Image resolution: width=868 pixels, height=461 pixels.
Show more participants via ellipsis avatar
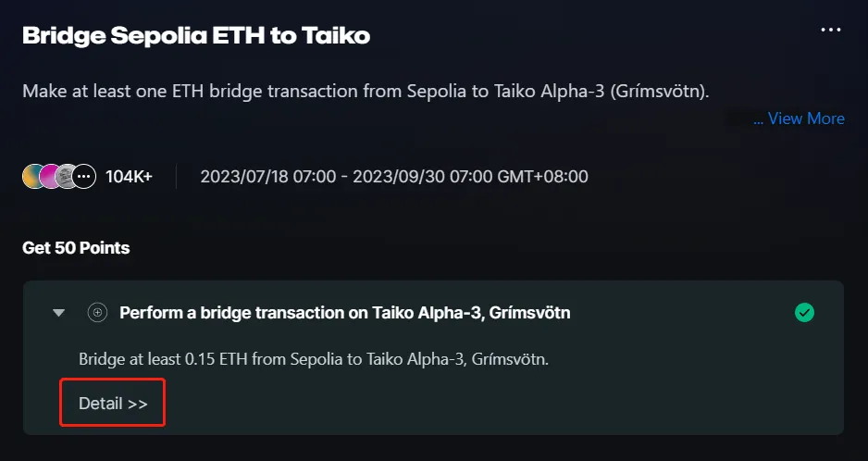tap(84, 177)
